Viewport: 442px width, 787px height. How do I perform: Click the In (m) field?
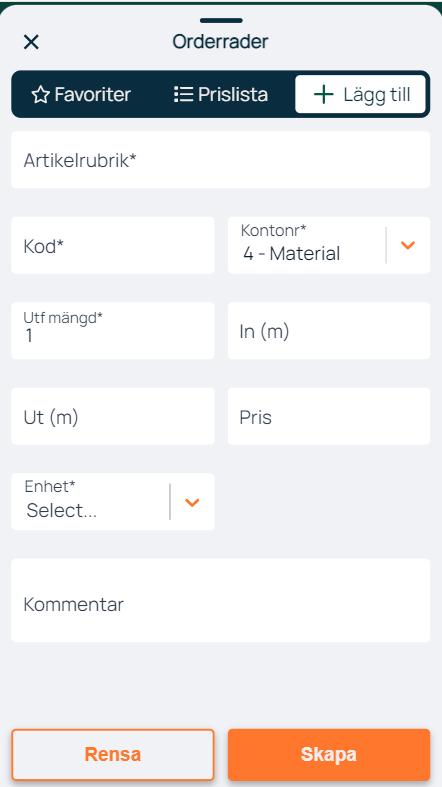pyautogui.click(x=329, y=331)
